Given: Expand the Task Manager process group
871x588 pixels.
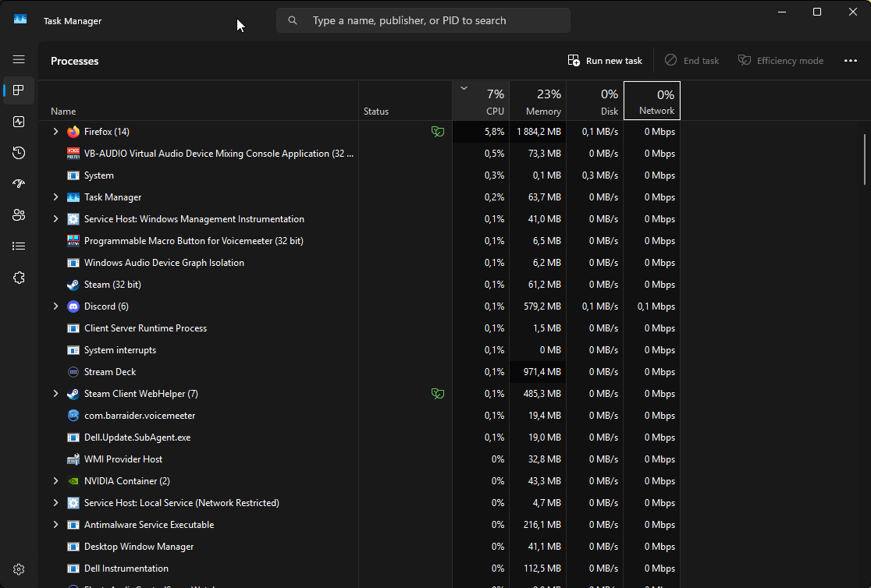Looking at the screenshot, I should pyautogui.click(x=55, y=197).
